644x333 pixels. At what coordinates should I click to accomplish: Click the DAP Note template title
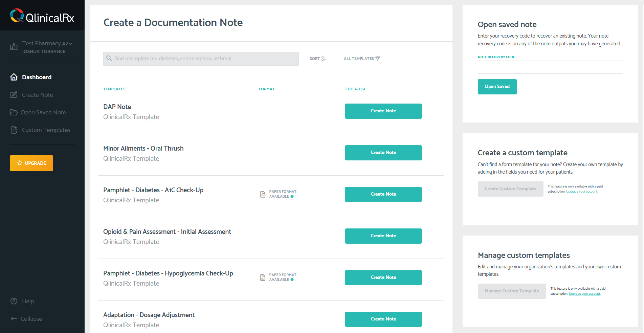tap(117, 107)
